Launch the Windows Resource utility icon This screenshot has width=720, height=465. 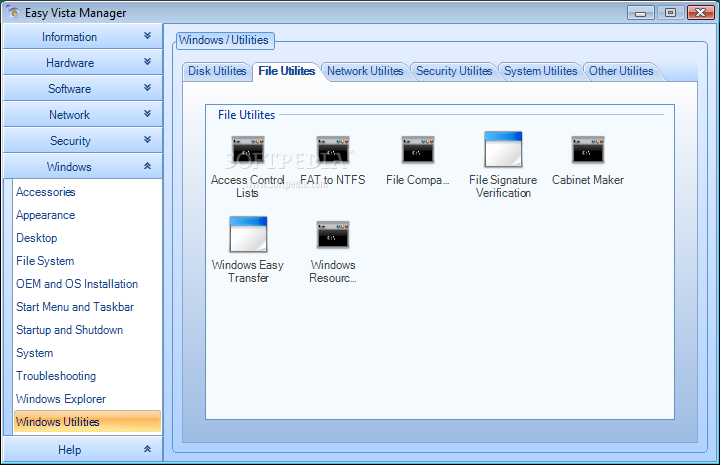click(x=333, y=235)
